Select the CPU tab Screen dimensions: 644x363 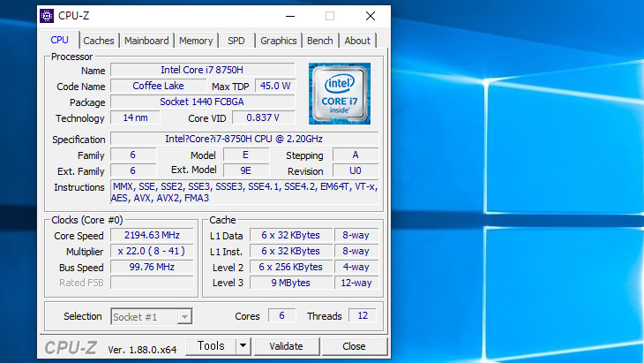click(60, 40)
